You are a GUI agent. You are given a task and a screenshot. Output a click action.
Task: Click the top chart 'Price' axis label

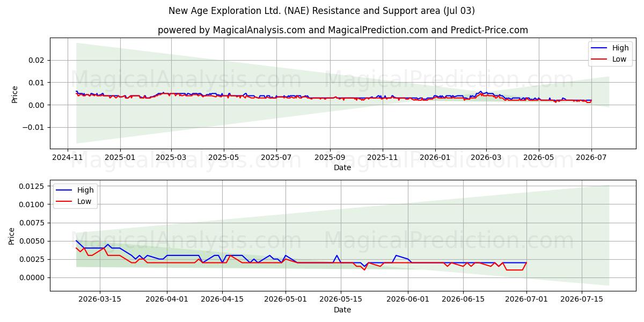pos(15,94)
